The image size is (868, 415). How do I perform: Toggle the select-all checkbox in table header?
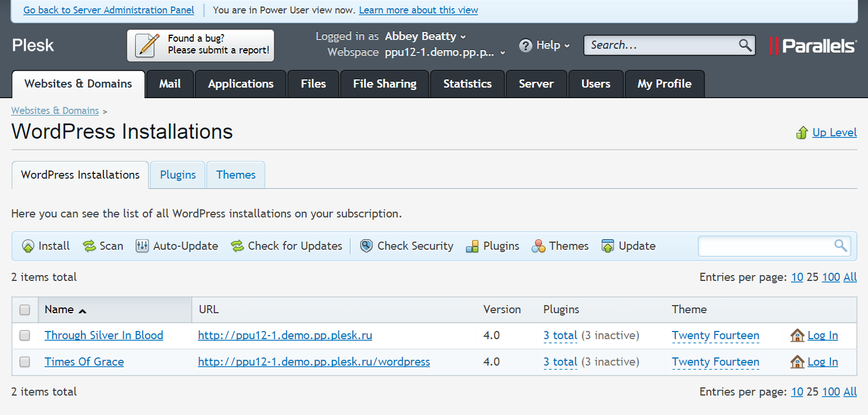click(25, 310)
